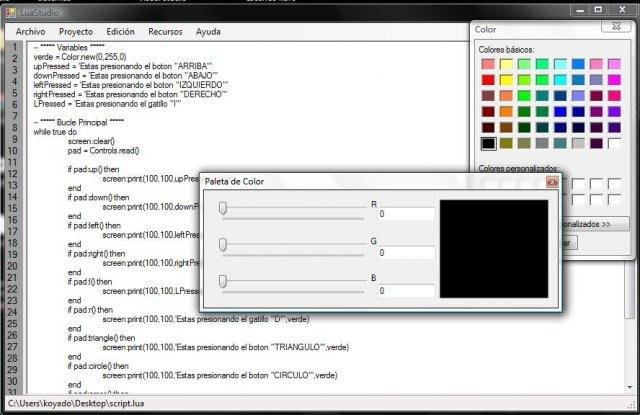
Task: Click the R value input field
Action: click(x=406, y=214)
